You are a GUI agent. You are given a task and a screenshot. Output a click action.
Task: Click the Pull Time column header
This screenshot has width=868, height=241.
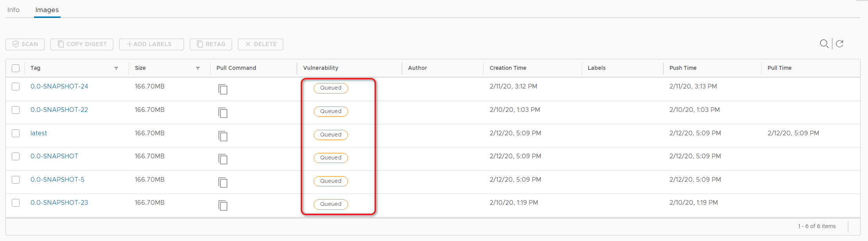[779, 68]
